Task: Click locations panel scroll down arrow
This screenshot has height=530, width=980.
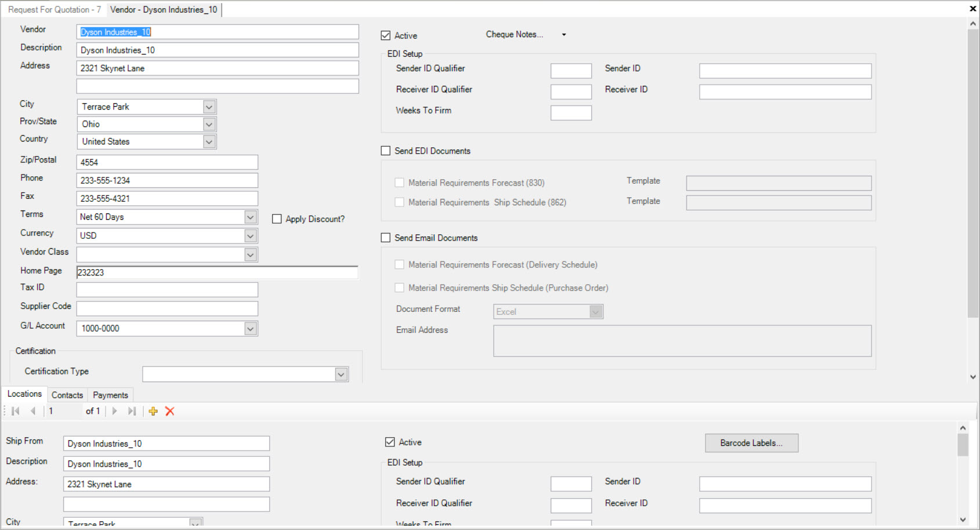Action: point(963,520)
